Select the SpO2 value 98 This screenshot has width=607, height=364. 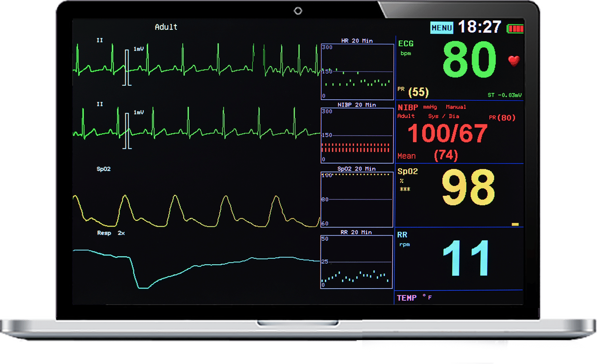coord(468,187)
